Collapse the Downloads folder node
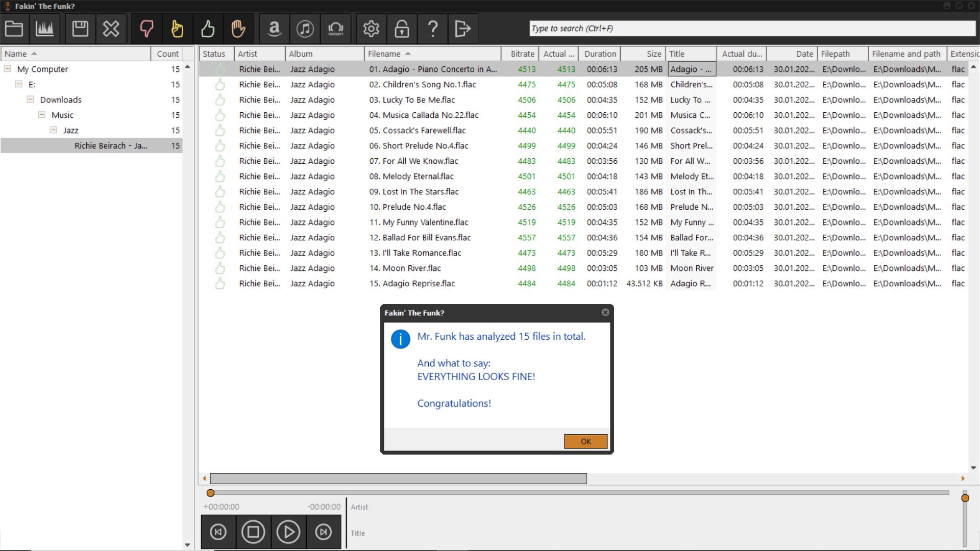 coord(30,99)
